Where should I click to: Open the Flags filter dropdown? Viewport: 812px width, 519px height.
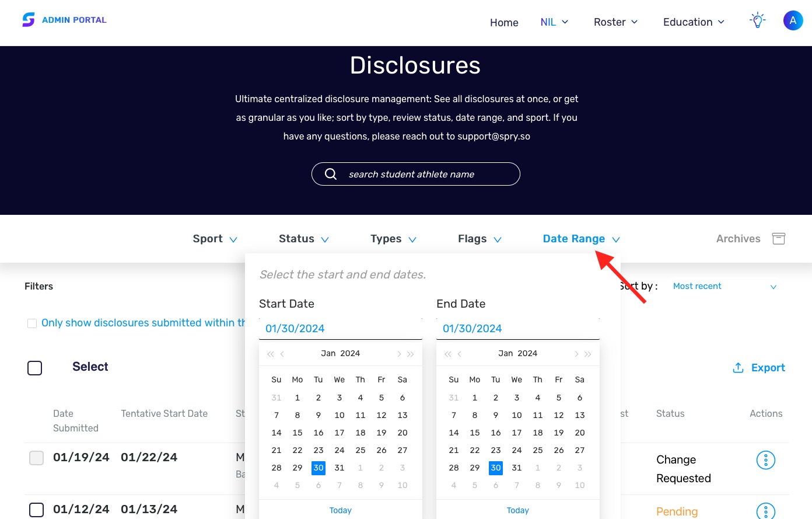point(480,239)
